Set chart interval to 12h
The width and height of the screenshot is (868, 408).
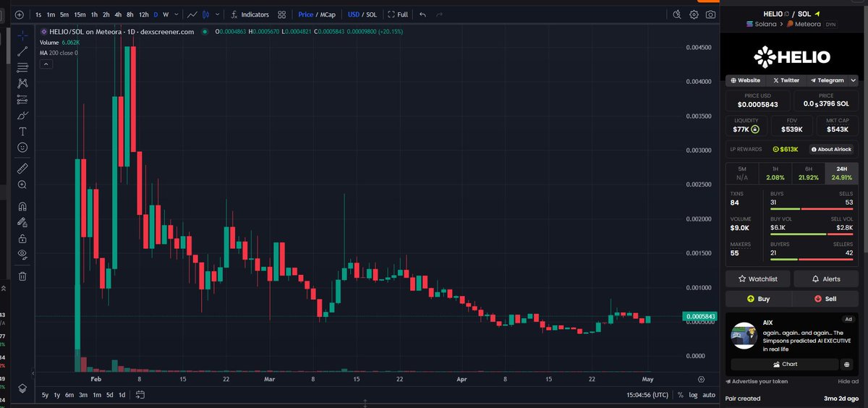(x=144, y=14)
